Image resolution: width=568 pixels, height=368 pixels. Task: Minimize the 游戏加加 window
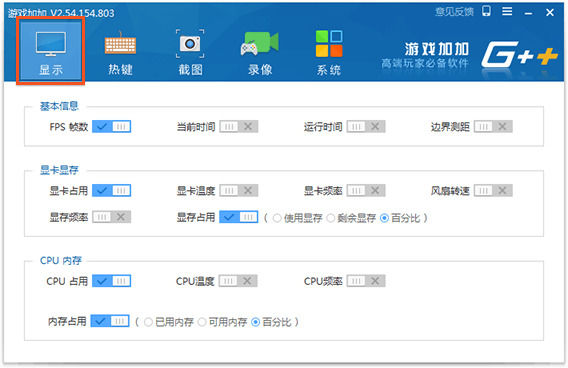[529, 13]
